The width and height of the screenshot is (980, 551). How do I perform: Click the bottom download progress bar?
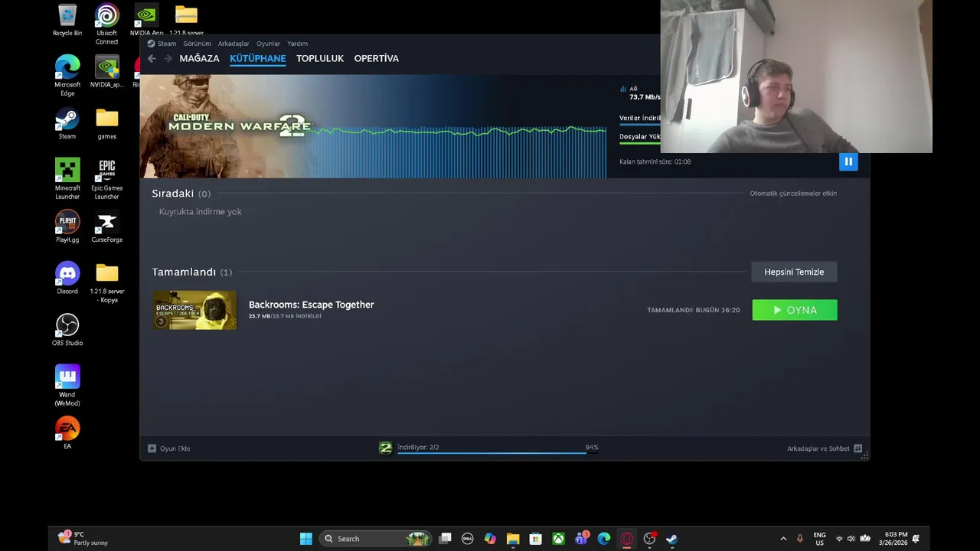click(498, 452)
